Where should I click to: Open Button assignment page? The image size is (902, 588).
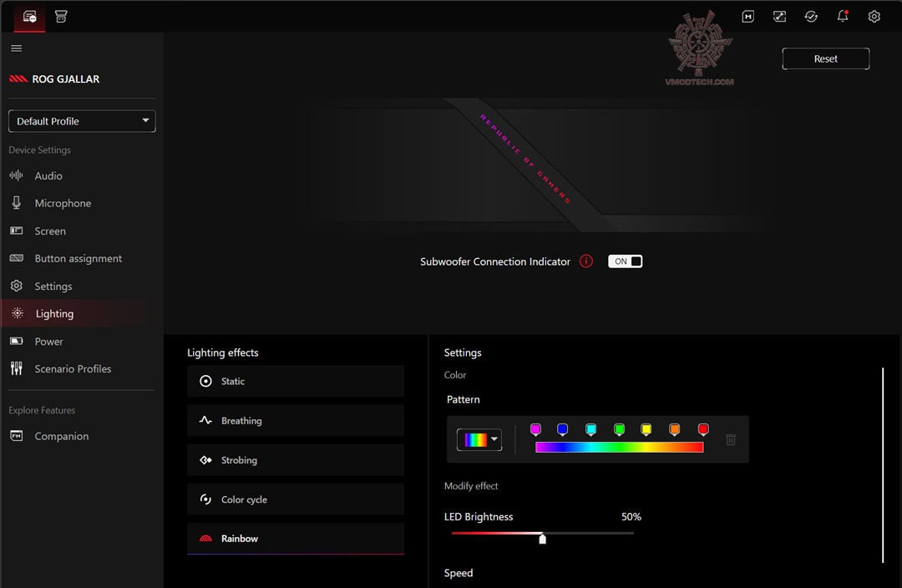pyautogui.click(x=82, y=258)
